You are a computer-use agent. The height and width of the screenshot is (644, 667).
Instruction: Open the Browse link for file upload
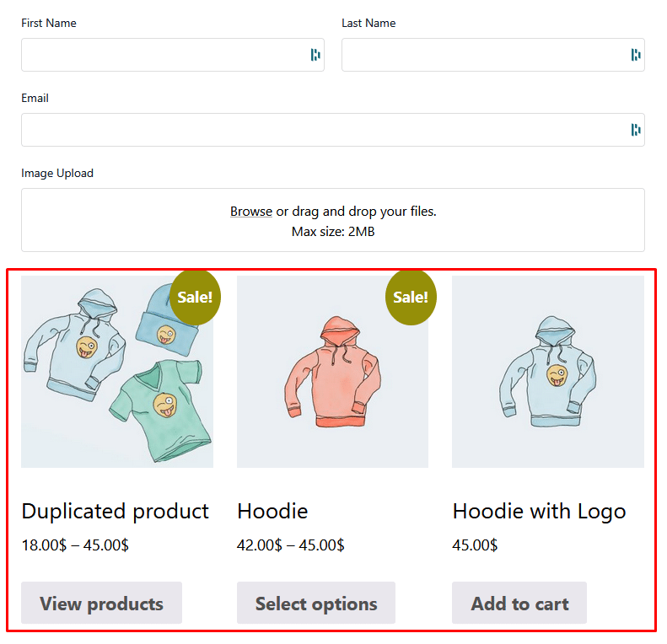[251, 212]
